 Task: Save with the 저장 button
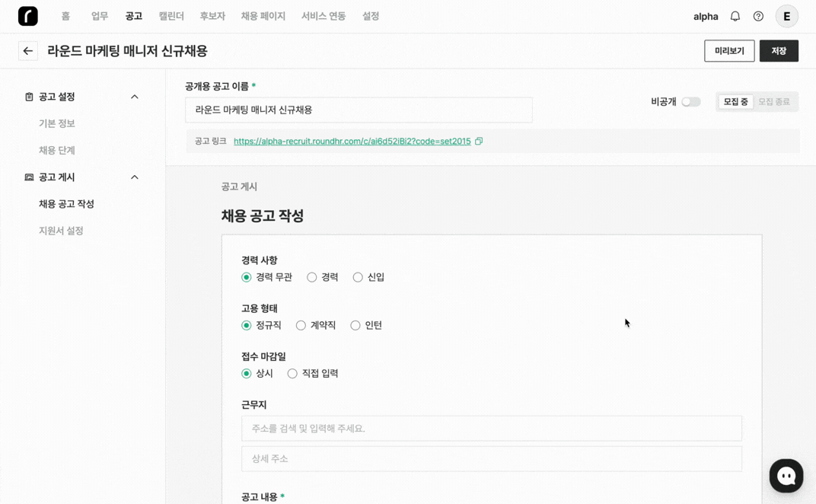779,51
